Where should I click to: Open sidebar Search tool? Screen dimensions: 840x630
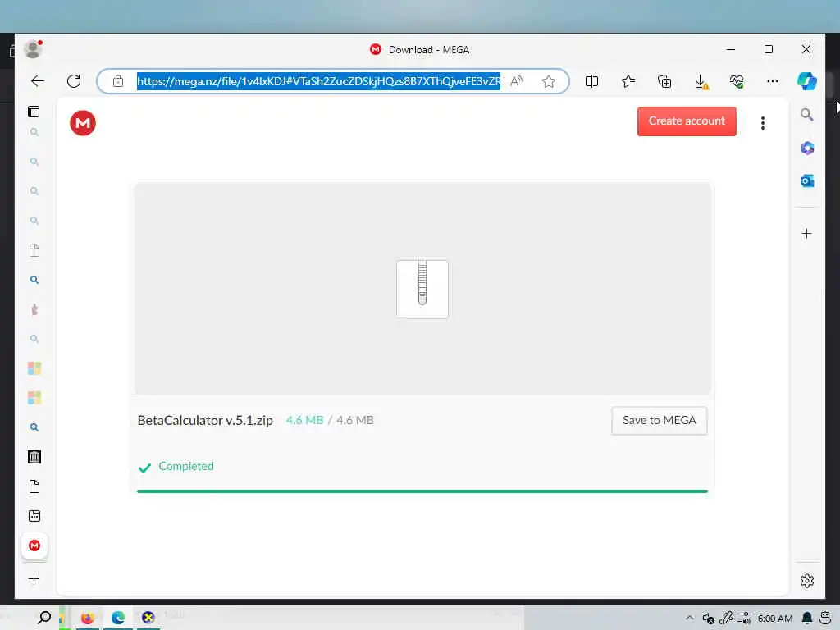807,115
